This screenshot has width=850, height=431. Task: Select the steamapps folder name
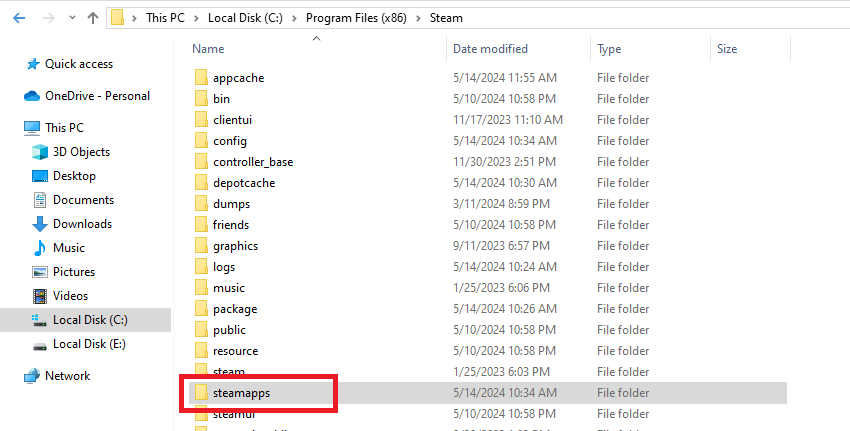pos(241,393)
